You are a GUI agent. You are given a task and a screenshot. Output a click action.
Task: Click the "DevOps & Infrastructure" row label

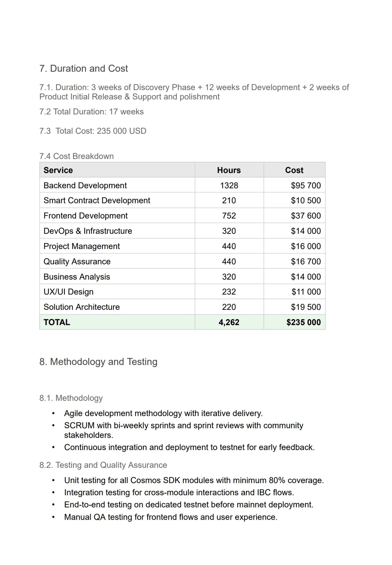tap(88, 231)
